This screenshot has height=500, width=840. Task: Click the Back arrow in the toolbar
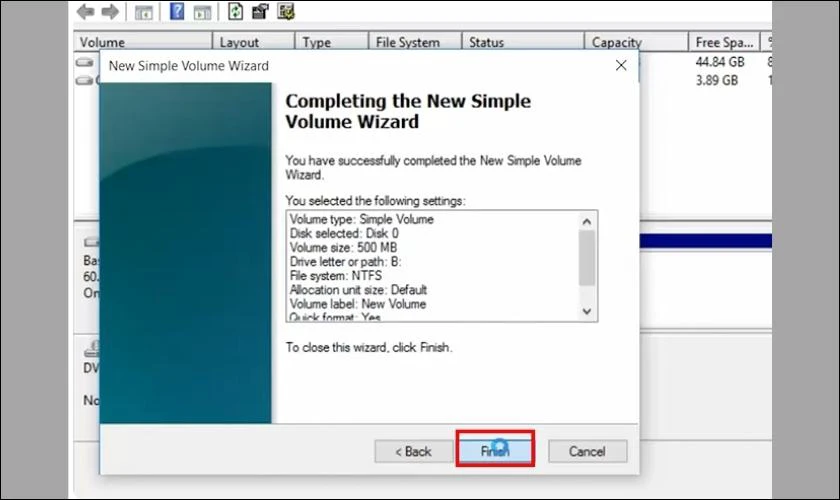pos(86,13)
